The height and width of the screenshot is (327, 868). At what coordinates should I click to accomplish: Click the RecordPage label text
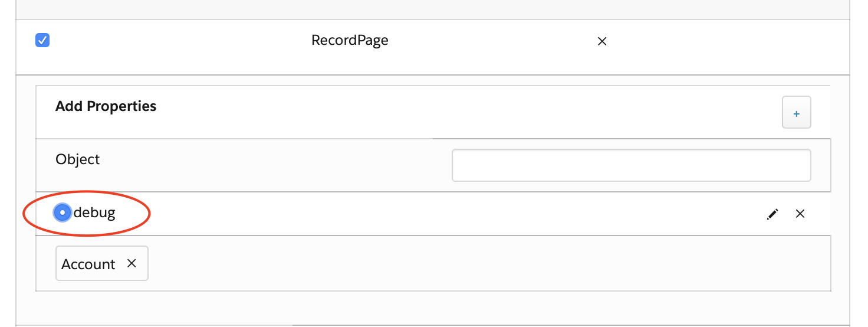pyautogui.click(x=350, y=41)
